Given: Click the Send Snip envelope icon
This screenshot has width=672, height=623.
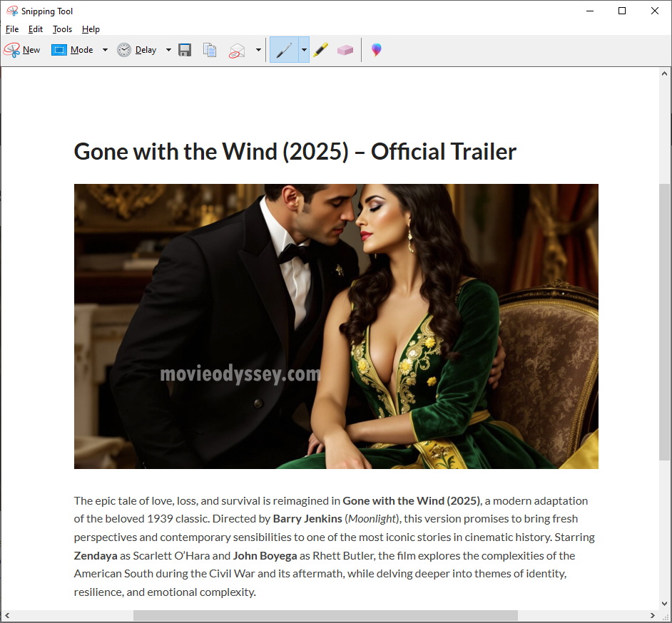Looking at the screenshot, I should (x=237, y=50).
